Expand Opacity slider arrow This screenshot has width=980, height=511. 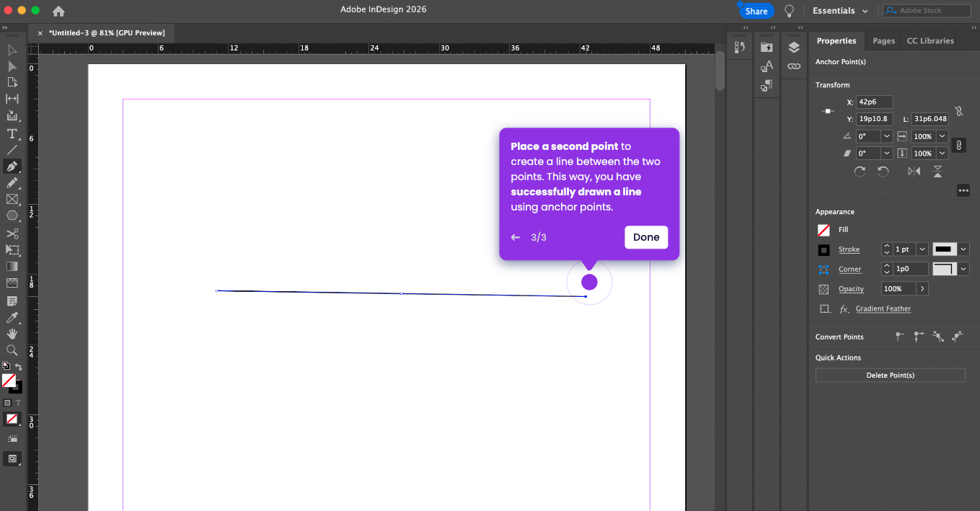[x=922, y=288]
